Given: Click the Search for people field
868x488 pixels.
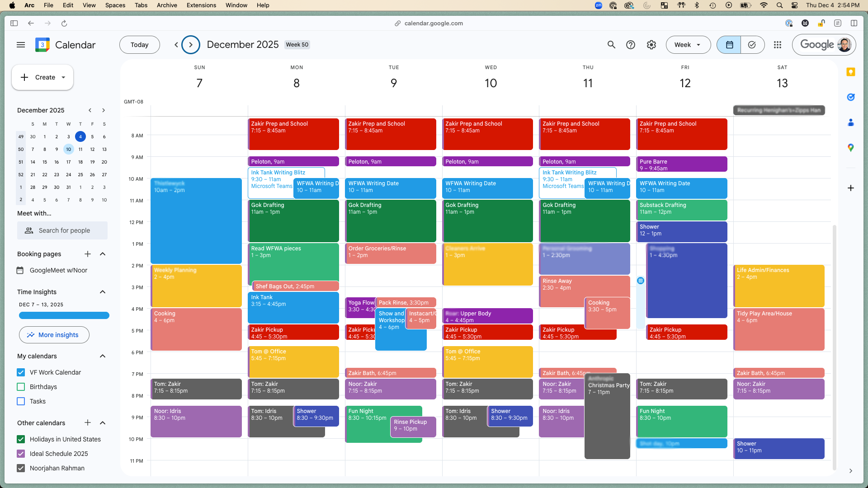Looking at the screenshot, I should pos(63,230).
